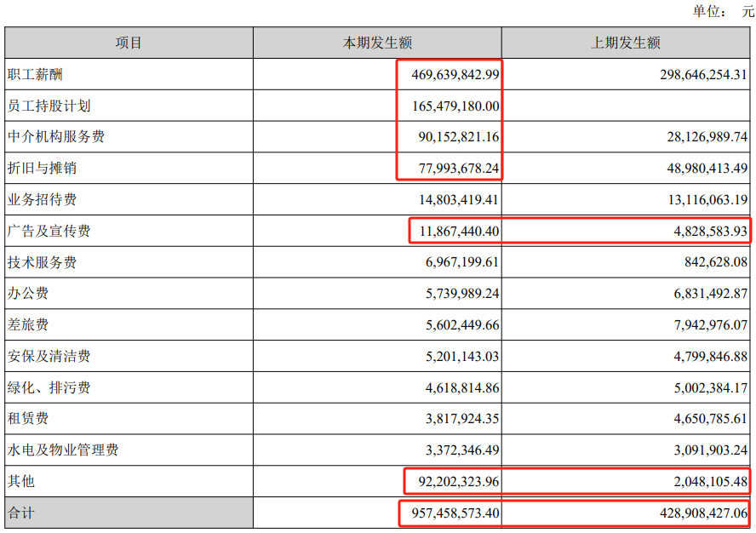Click the value 13,116,063.19

[x=707, y=200]
